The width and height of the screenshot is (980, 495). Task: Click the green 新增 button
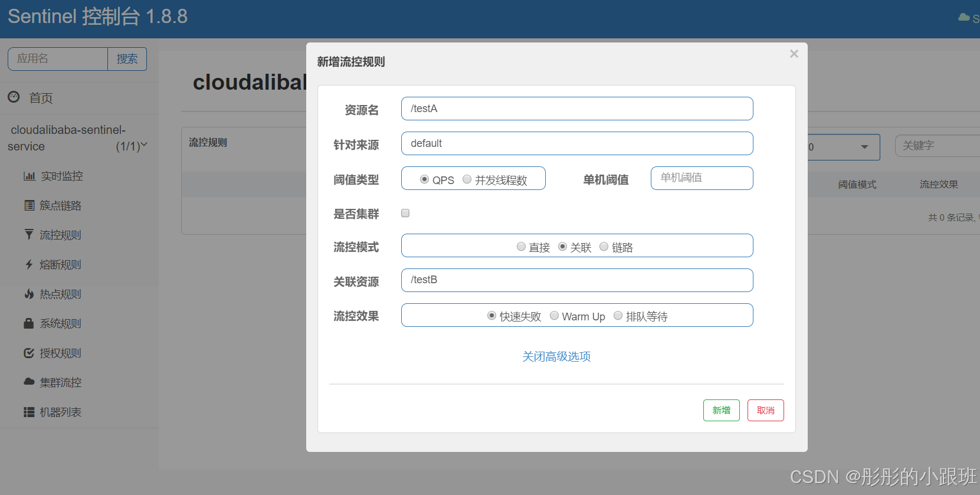[x=721, y=410]
